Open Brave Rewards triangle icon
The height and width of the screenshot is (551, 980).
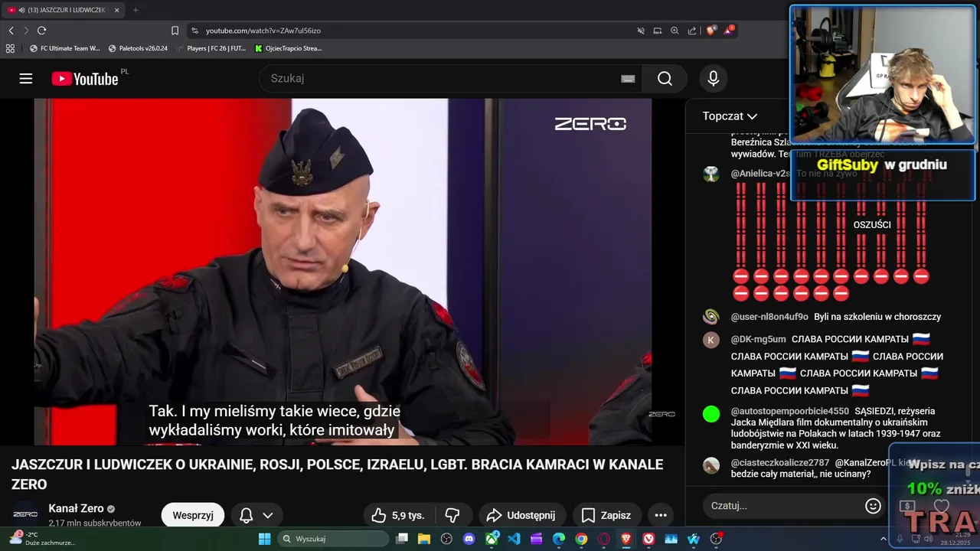click(x=728, y=31)
